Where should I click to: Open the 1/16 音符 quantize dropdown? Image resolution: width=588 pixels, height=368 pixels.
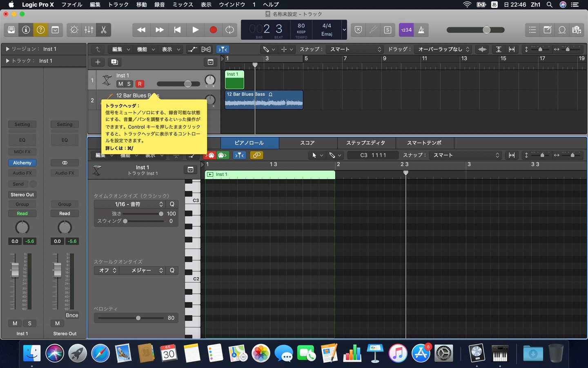[130, 204]
